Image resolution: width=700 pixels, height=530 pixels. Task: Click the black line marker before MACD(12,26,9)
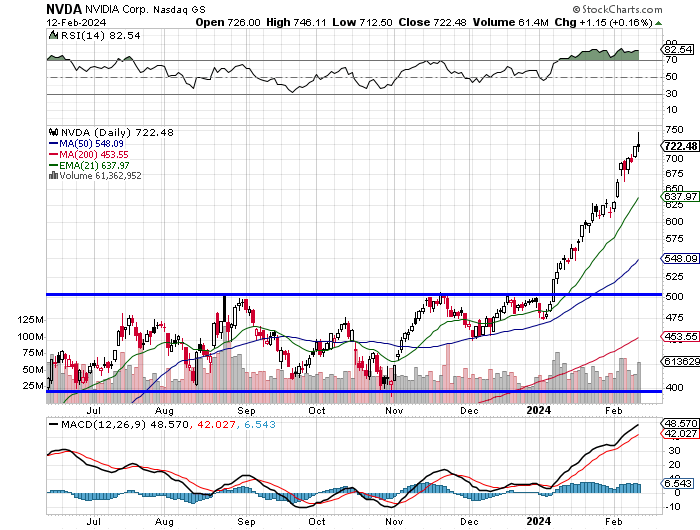pyautogui.click(x=53, y=424)
